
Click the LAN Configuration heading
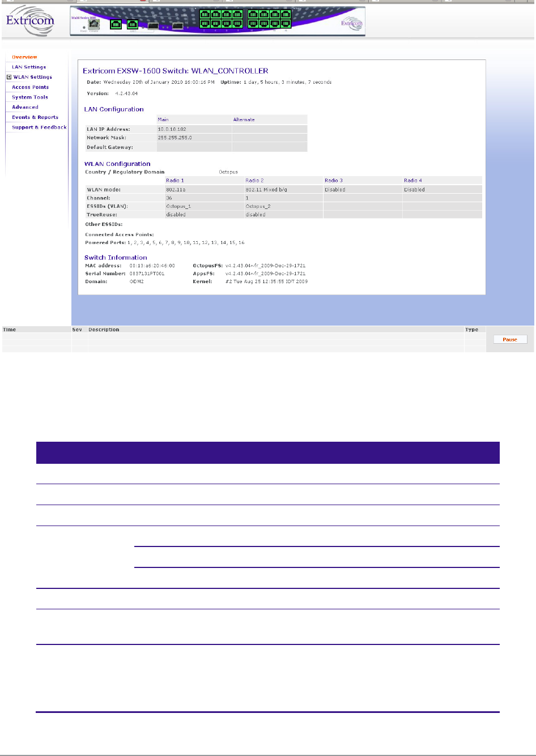tap(114, 109)
